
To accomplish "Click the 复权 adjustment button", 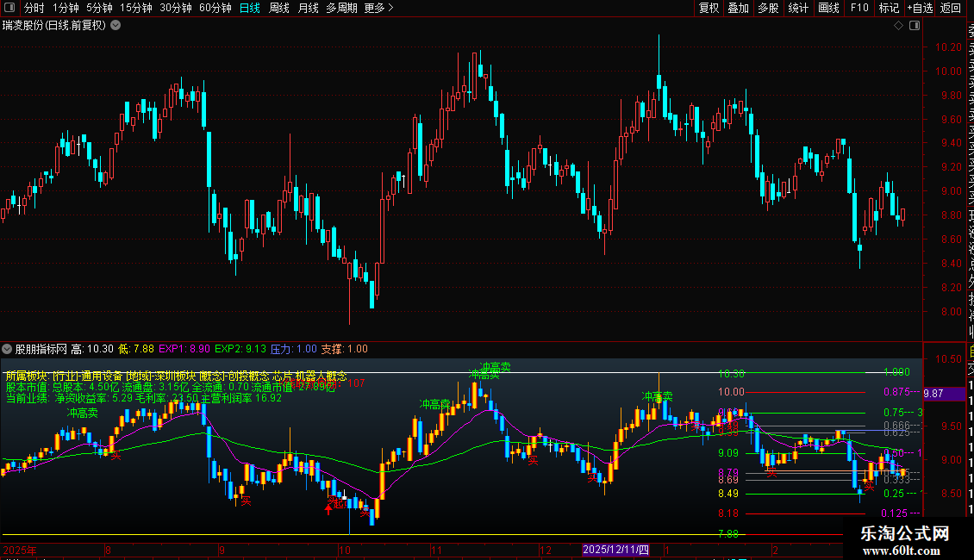I will [709, 8].
